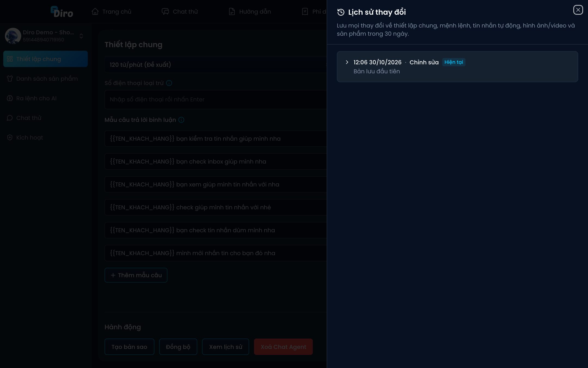Go to Trang chủ home icon
The height and width of the screenshot is (368, 588).
[x=95, y=11]
